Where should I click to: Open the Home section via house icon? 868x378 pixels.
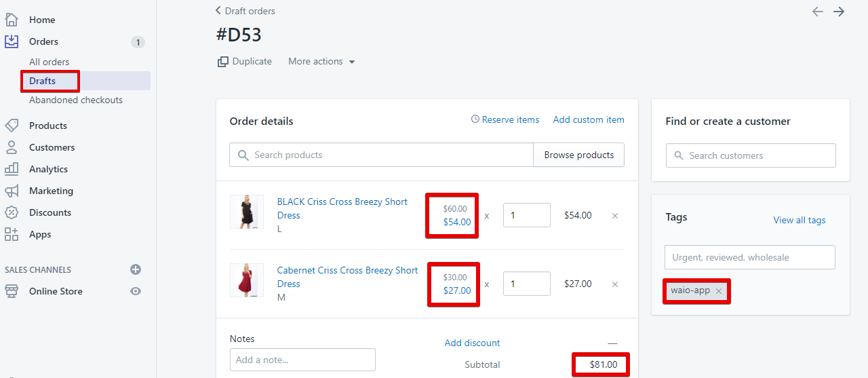click(x=12, y=20)
